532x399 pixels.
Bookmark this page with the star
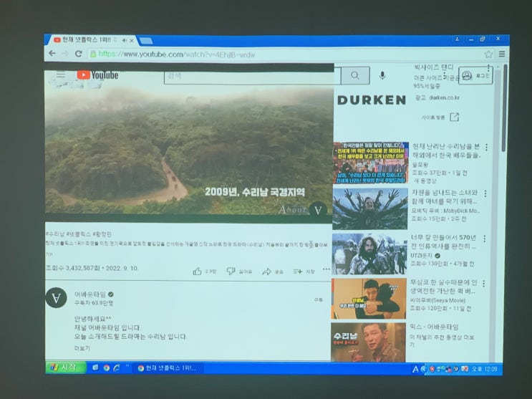point(488,54)
